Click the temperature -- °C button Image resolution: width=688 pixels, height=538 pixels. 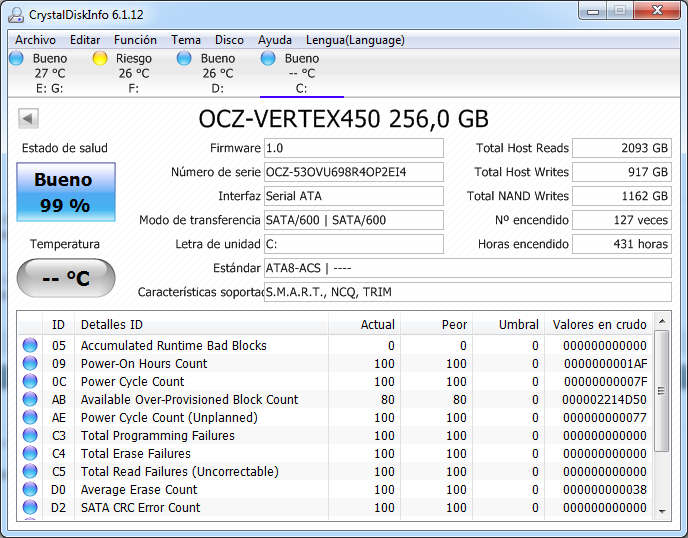click(x=66, y=278)
